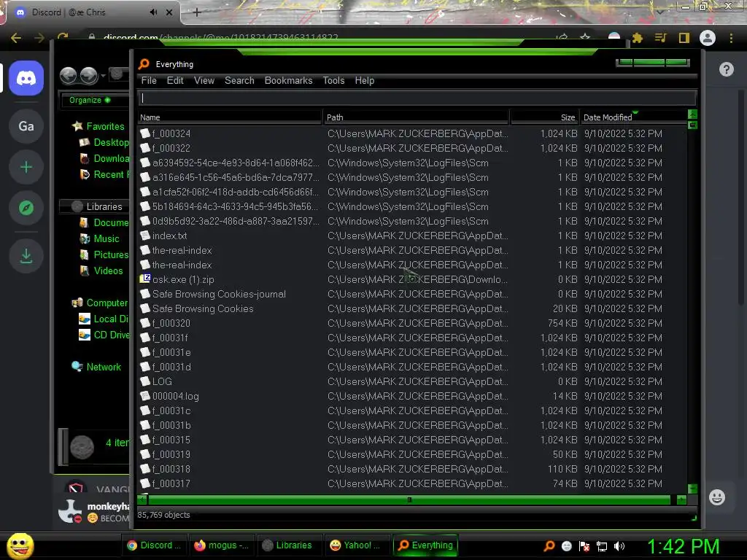Open Chrome extensions puzzle icon
This screenshot has height=560, width=747.
[x=637, y=38]
